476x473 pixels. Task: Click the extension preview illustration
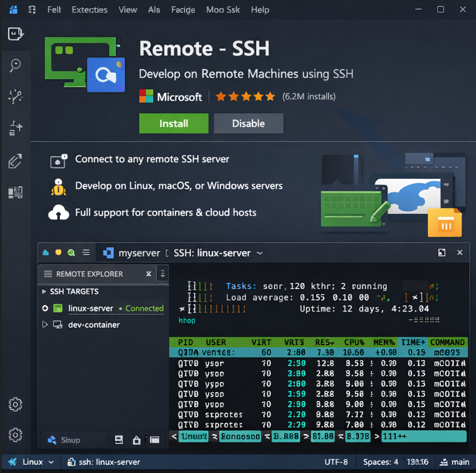click(x=393, y=194)
